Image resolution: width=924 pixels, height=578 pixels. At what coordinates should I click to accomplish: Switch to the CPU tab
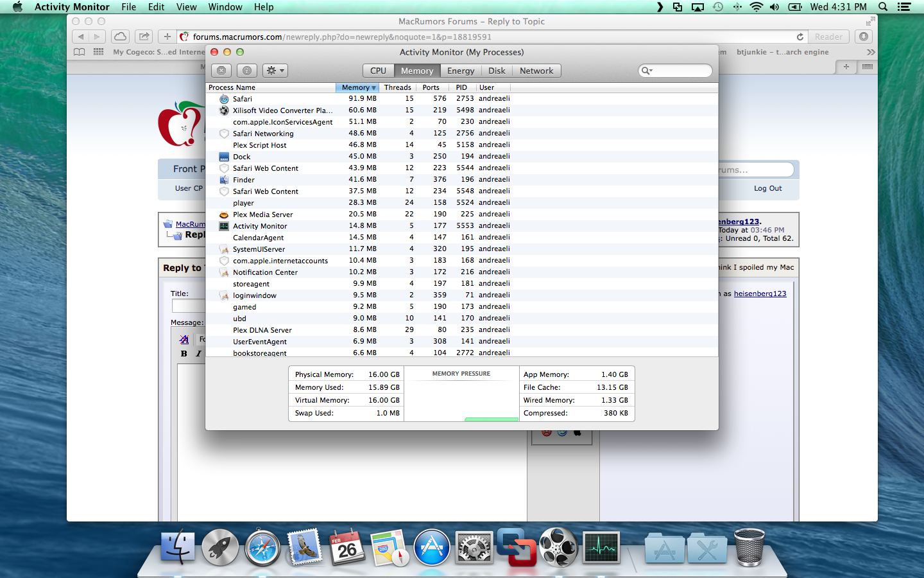378,71
